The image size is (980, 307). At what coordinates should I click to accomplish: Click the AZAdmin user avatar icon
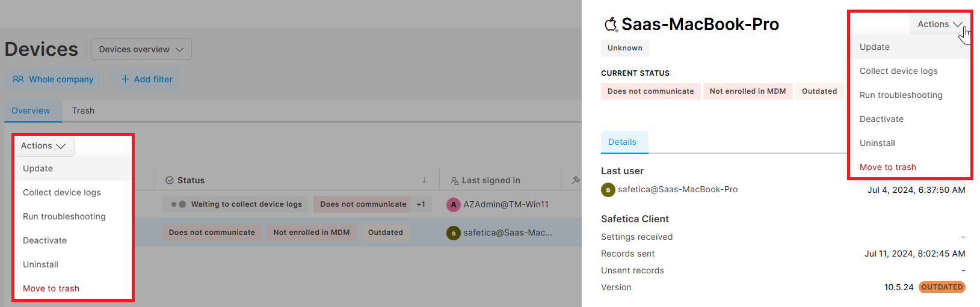454,204
